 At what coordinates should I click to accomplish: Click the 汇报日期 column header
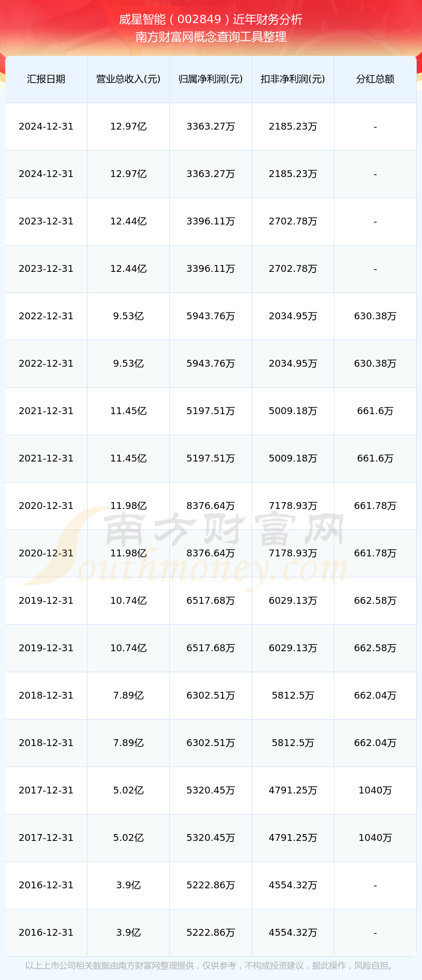pos(46,79)
